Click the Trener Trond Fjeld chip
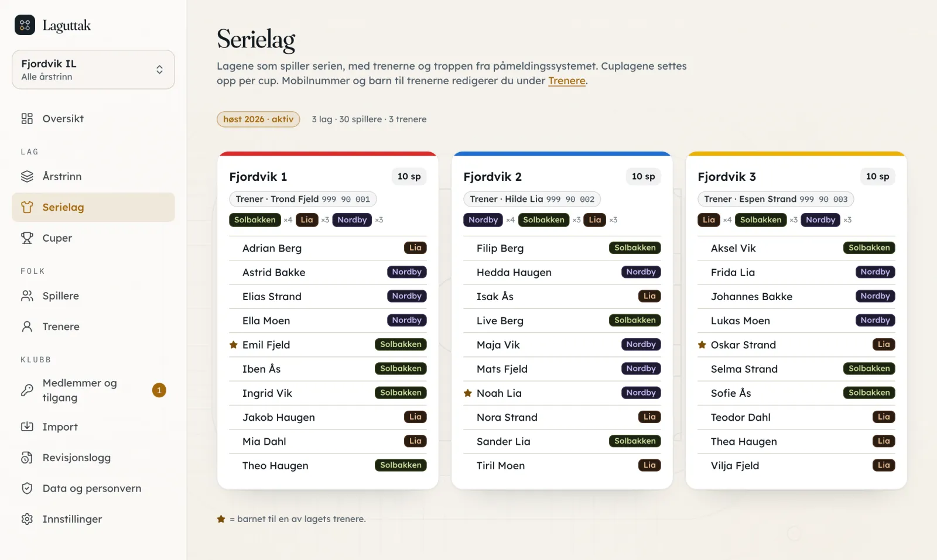937x560 pixels. [303, 199]
